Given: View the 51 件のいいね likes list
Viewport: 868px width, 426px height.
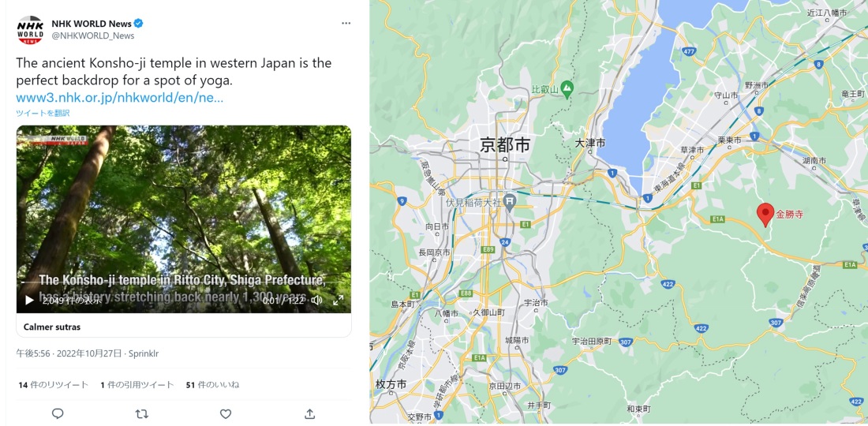Looking at the screenshot, I should click(x=212, y=384).
